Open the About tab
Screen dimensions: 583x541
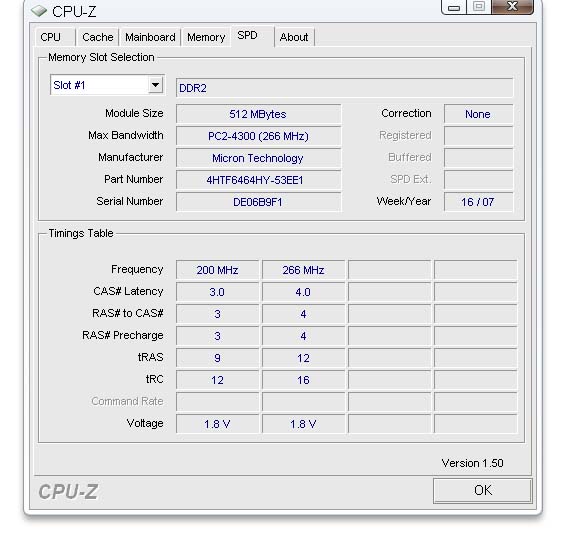[294, 37]
